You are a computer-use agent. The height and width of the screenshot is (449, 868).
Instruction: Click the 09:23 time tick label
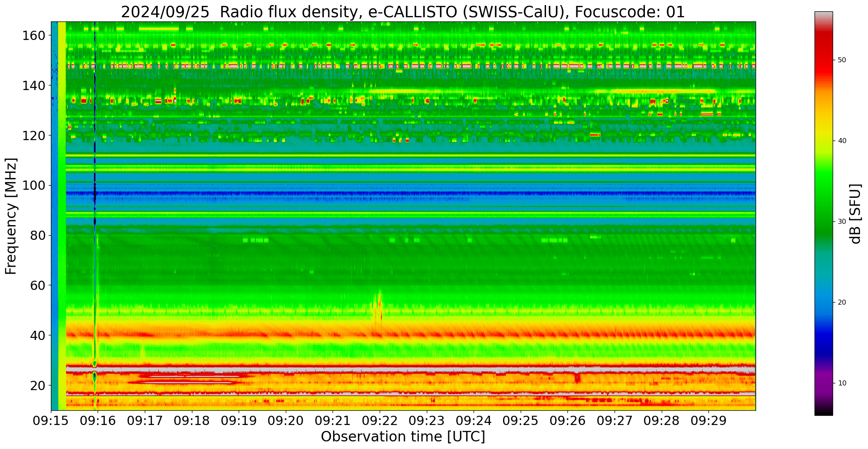click(x=427, y=421)
